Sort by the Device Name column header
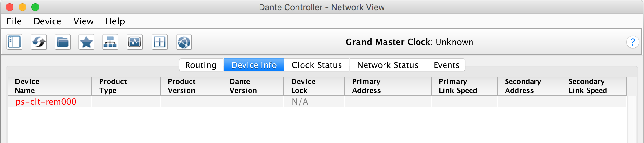The image size is (644, 143). click(49, 86)
